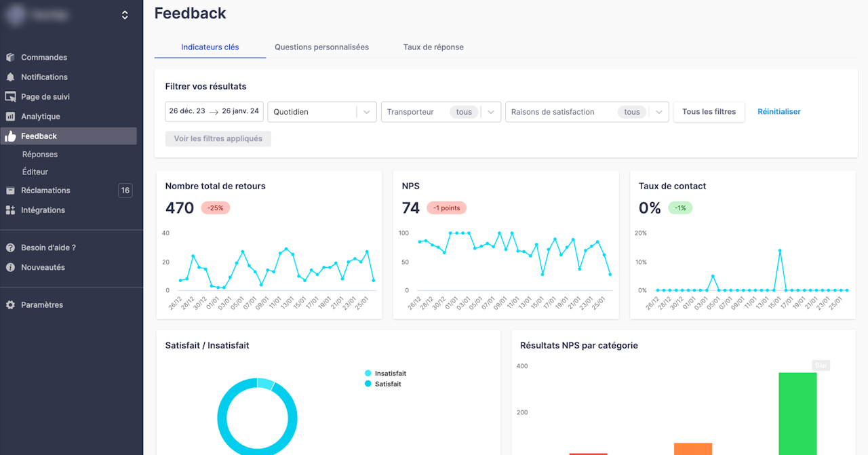Click the Nouveautés info icon

(x=10, y=268)
